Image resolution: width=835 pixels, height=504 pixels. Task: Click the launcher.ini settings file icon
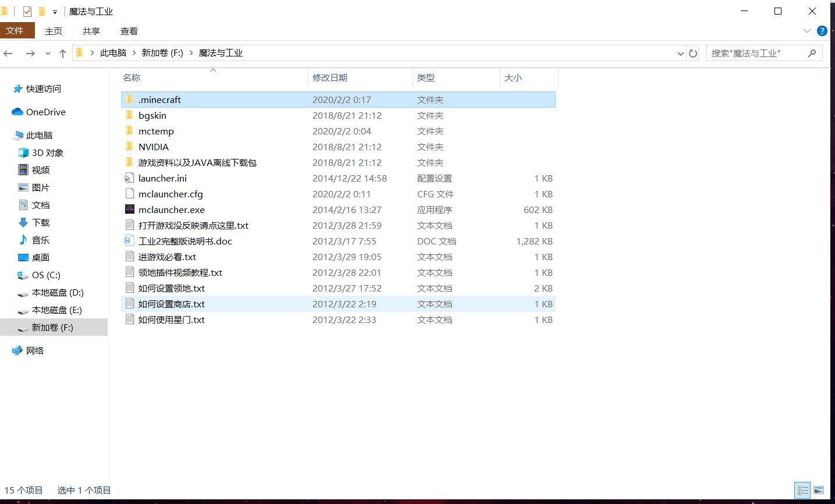(x=130, y=178)
